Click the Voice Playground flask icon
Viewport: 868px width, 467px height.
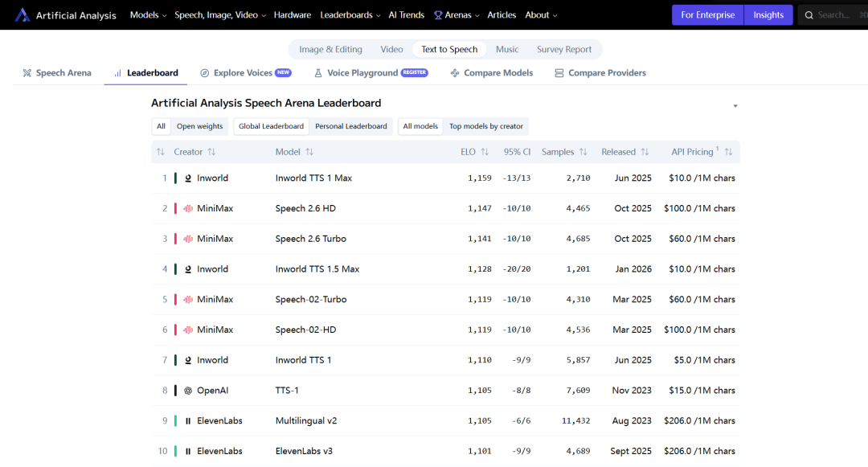318,73
